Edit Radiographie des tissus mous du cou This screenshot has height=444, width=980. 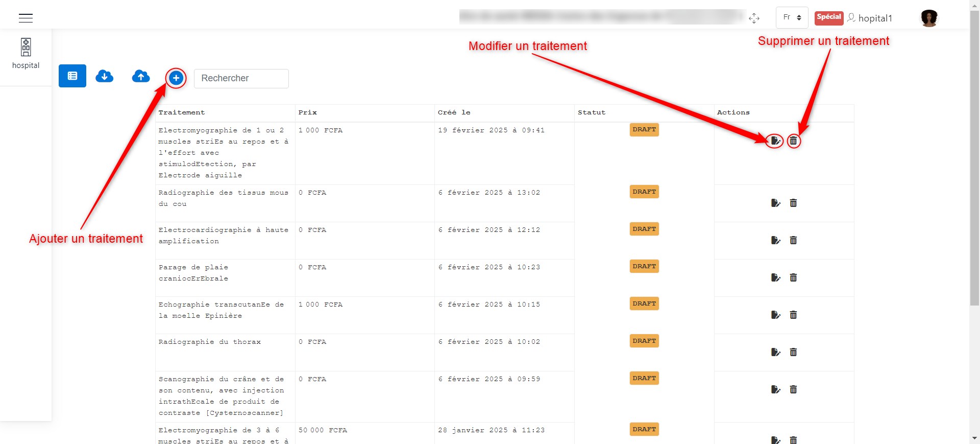coord(775,203)
